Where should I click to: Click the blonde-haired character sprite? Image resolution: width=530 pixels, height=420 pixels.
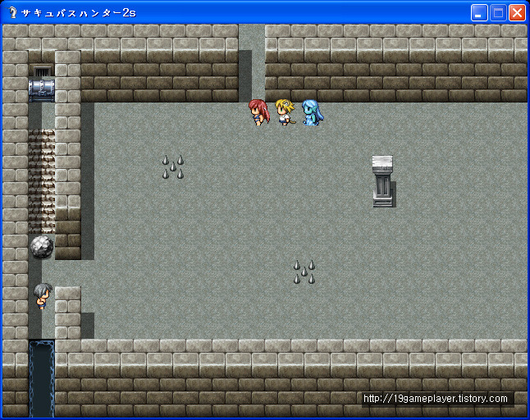(285, 112)
